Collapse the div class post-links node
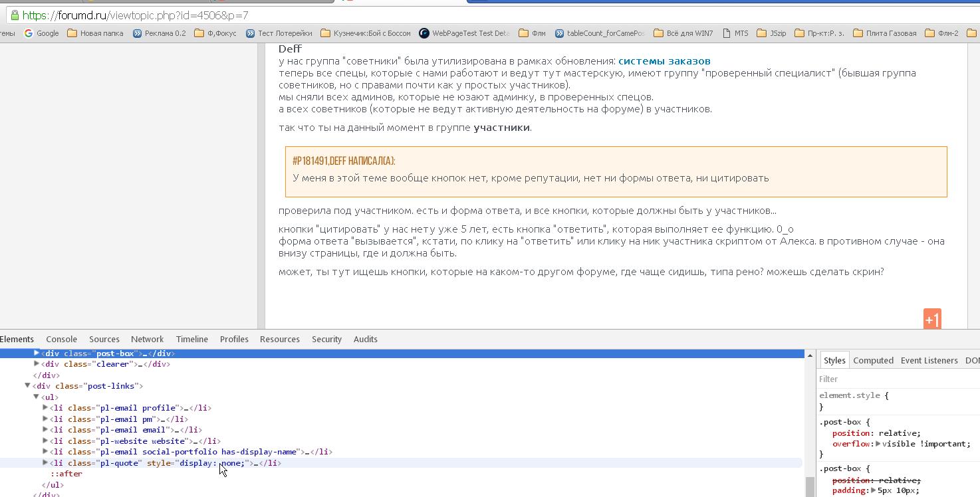Viewport: 980px width, 497px height. pyautogui.click(x=27, y=385)
